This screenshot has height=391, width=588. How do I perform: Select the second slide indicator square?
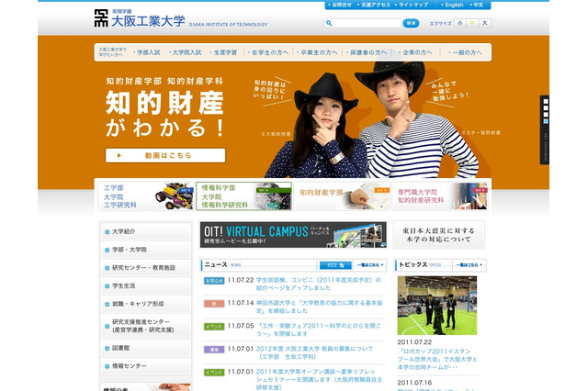[546, 108]
